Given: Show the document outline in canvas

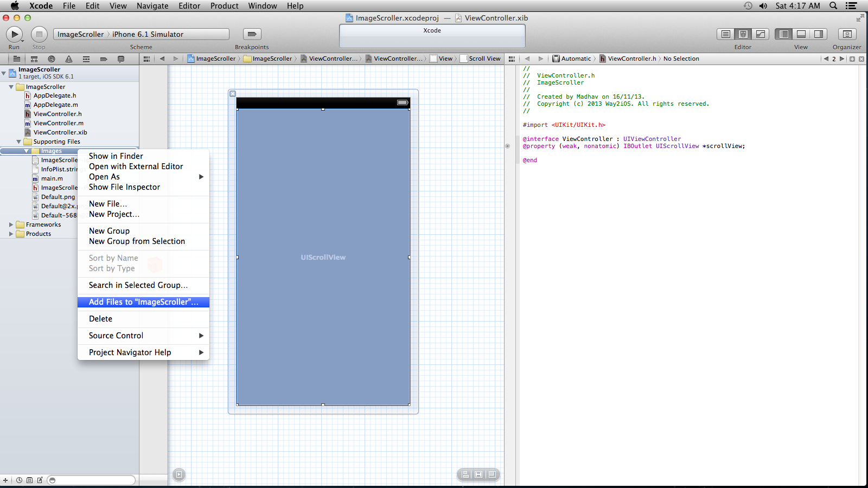Looking at the screenshot, I should 179,474.
